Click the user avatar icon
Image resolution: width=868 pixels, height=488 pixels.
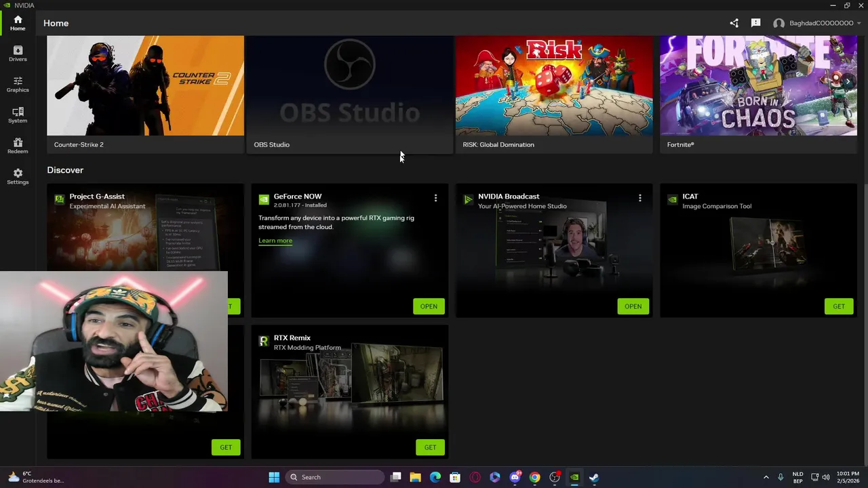pyautogui.click(x=778, y=23)
